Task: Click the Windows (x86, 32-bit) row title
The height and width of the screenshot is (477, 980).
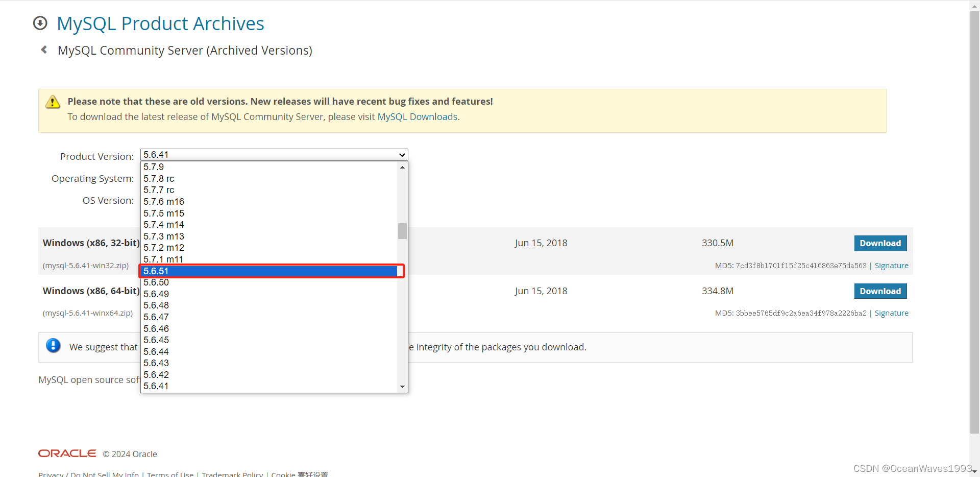Action: click(91, 243)
